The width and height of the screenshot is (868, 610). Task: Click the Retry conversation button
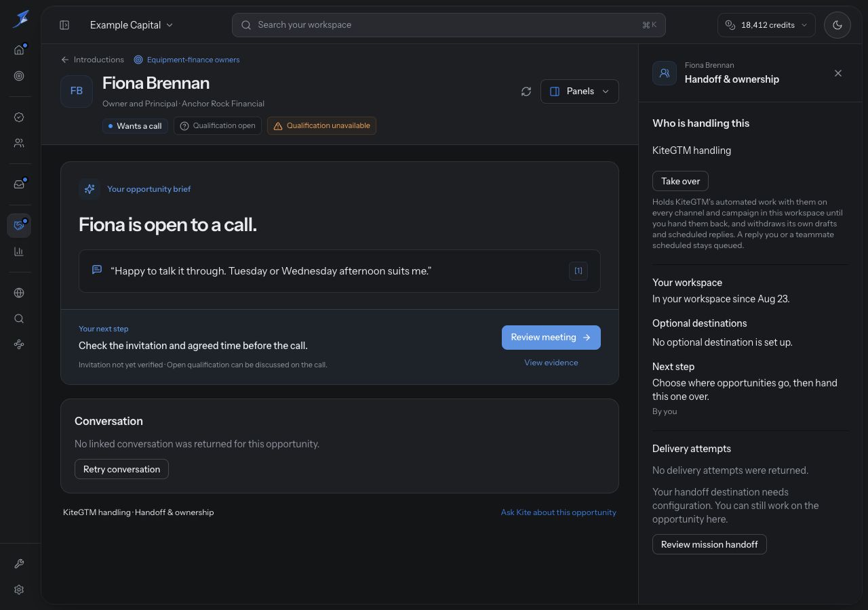coord(121,469)
